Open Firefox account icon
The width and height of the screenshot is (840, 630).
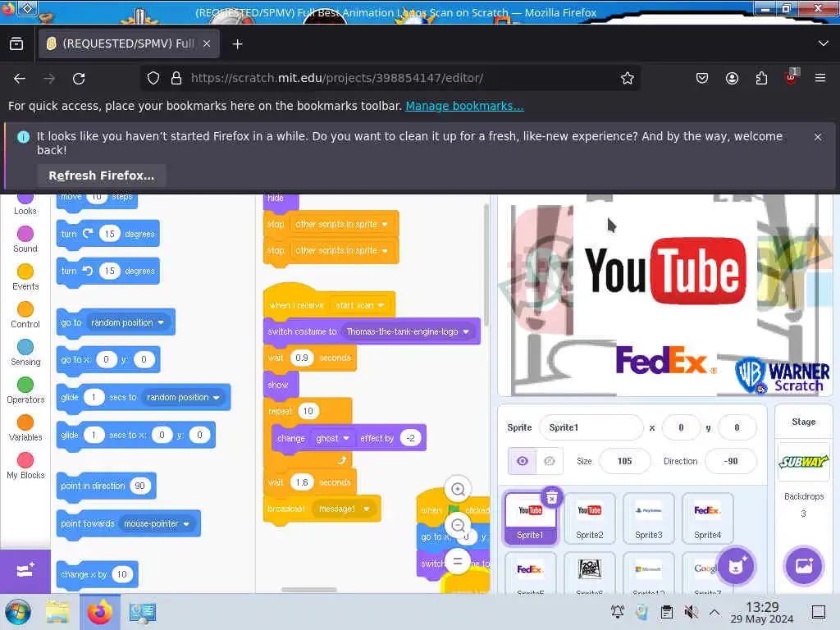pyautogui.click(x=732, y=79)
